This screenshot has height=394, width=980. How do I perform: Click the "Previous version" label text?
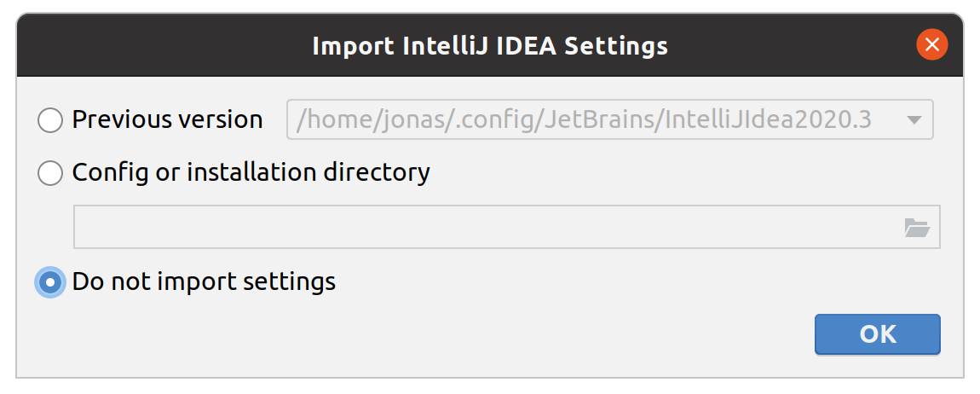167,120
